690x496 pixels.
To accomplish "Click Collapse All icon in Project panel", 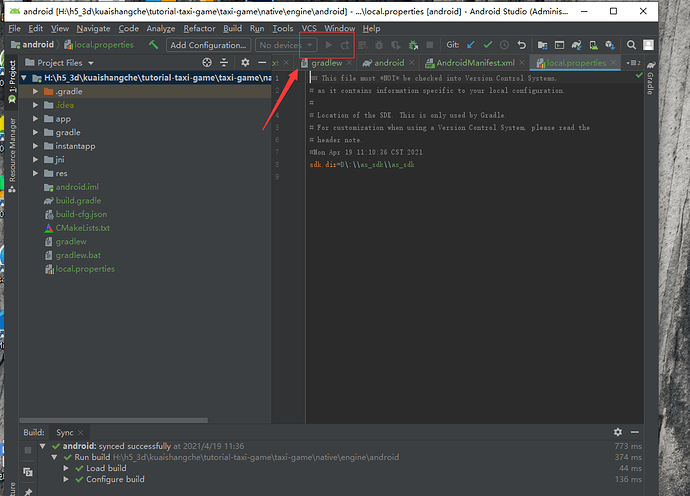I will pyautogui.click(x=224, y=62).
